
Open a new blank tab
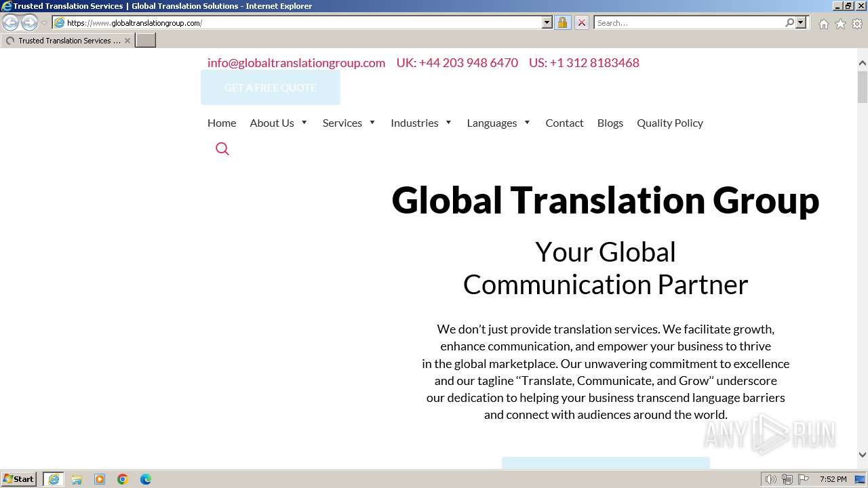[146, 41]
